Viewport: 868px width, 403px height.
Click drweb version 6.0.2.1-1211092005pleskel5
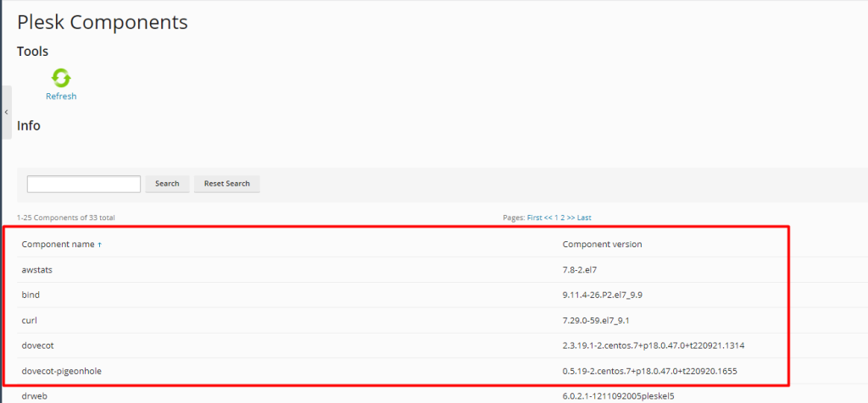[x=618, y=396]
